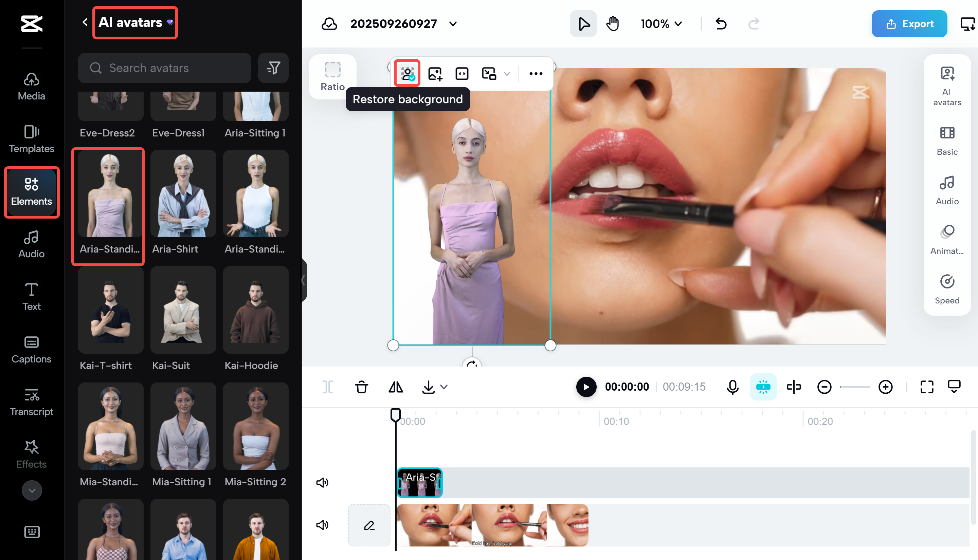
Task: Zoom in the timeline
Action: (x=886, y=387)
